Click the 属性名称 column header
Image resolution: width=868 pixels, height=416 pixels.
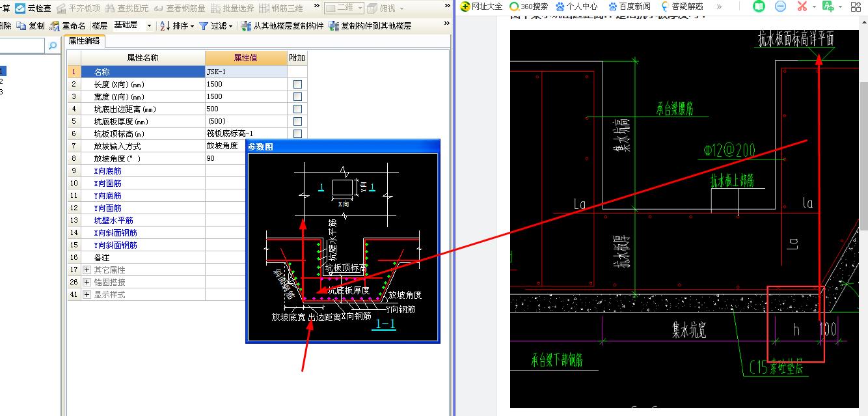(x=142, y=58)
